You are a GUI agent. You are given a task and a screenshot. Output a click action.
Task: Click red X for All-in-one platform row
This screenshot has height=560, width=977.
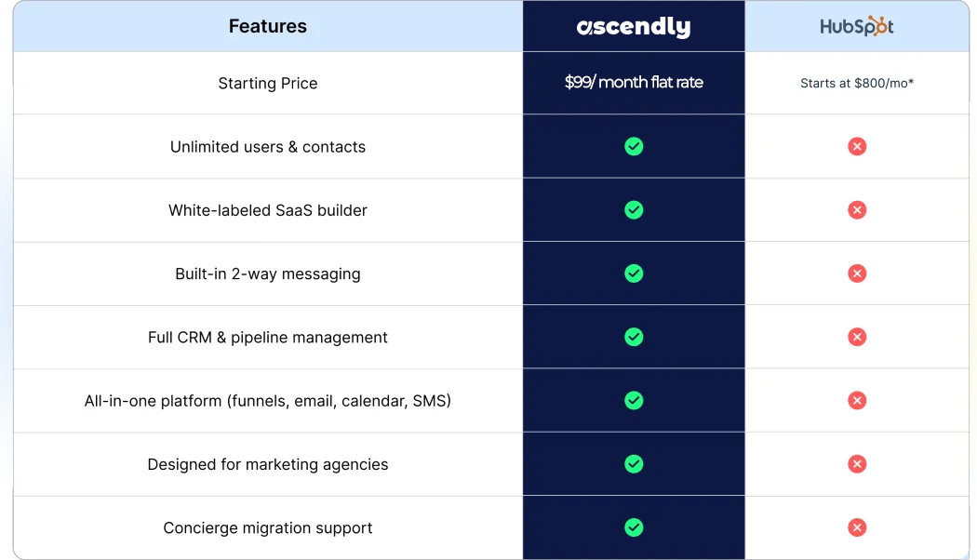pyautogui.click(x=857, y=400)
